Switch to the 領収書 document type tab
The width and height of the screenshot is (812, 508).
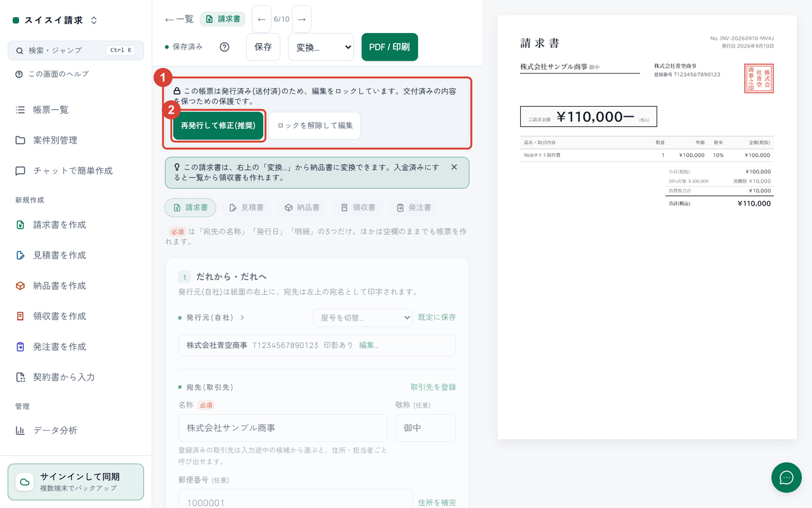coord(358,208)
